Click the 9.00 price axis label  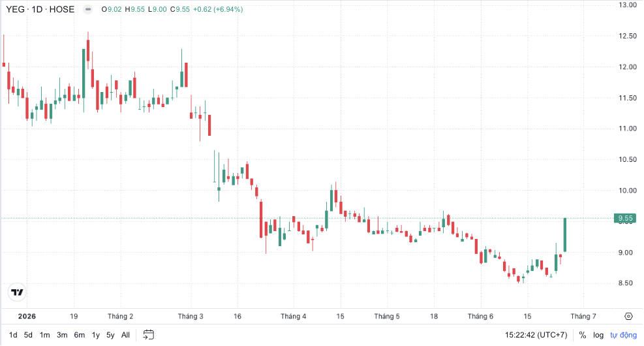626,252
